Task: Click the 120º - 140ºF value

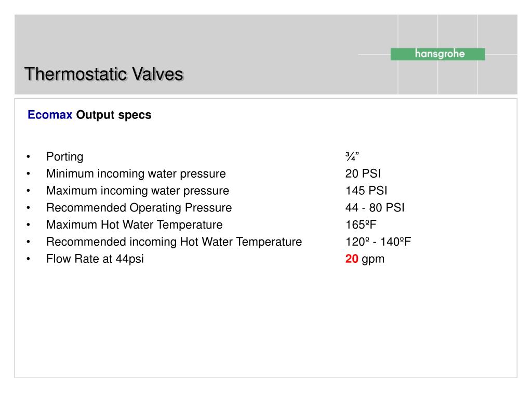Action: 378,242
